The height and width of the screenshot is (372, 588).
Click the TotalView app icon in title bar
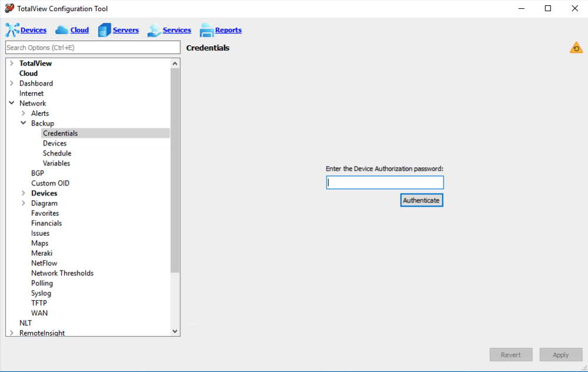(9, 8)
